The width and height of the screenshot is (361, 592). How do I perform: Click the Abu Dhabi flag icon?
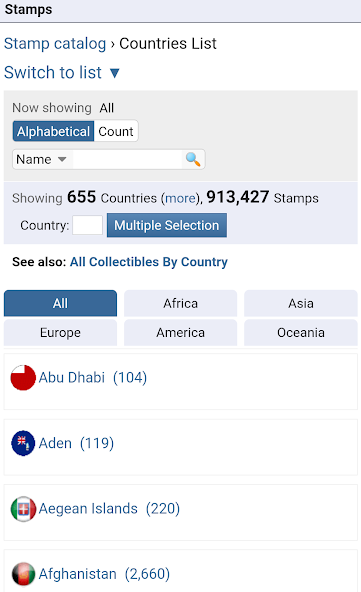(23, 378)
